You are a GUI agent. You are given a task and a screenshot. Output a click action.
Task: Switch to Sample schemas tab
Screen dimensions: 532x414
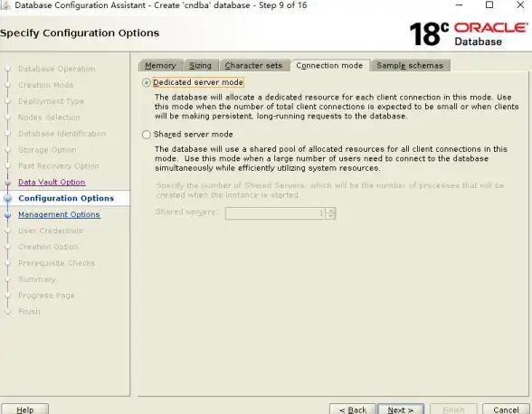point(410,65)
